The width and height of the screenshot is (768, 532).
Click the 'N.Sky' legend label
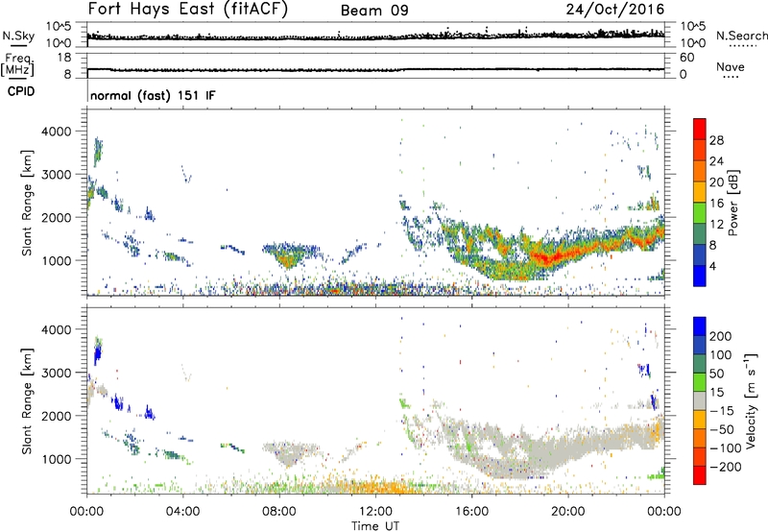tap(18, 36)
